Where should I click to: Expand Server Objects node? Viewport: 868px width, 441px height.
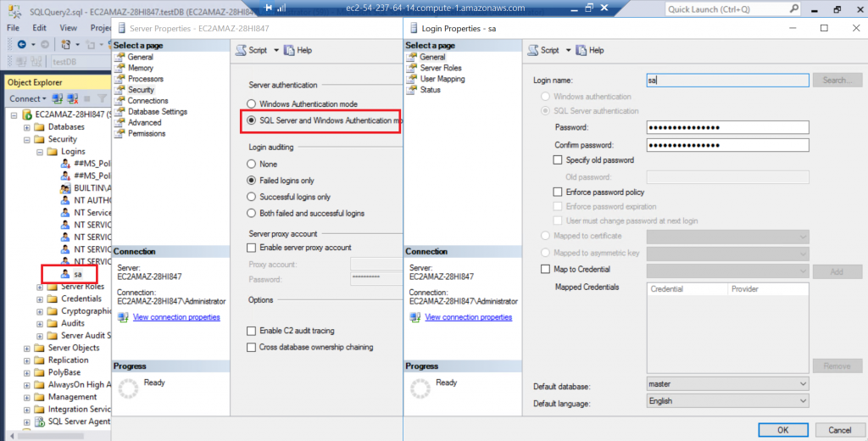click(x=26, y=349)
